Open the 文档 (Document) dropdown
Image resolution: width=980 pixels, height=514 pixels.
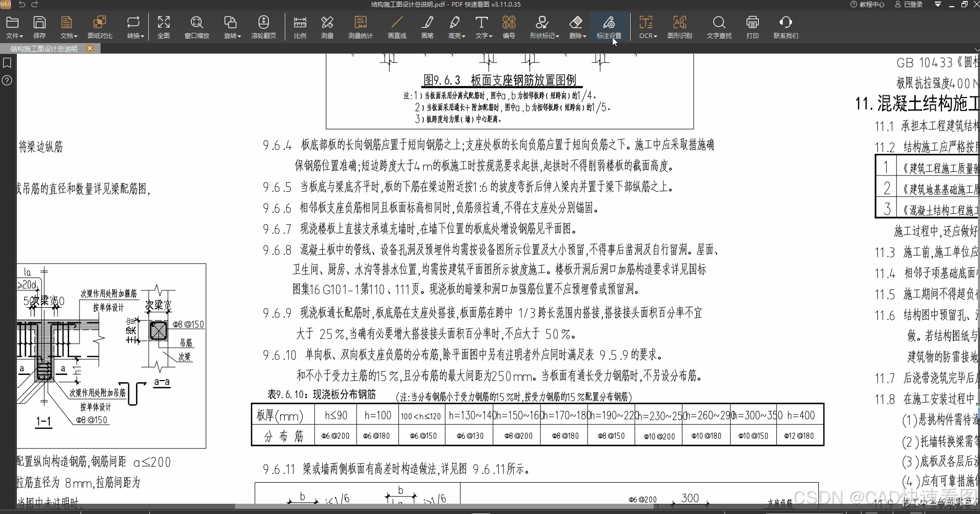68,27
